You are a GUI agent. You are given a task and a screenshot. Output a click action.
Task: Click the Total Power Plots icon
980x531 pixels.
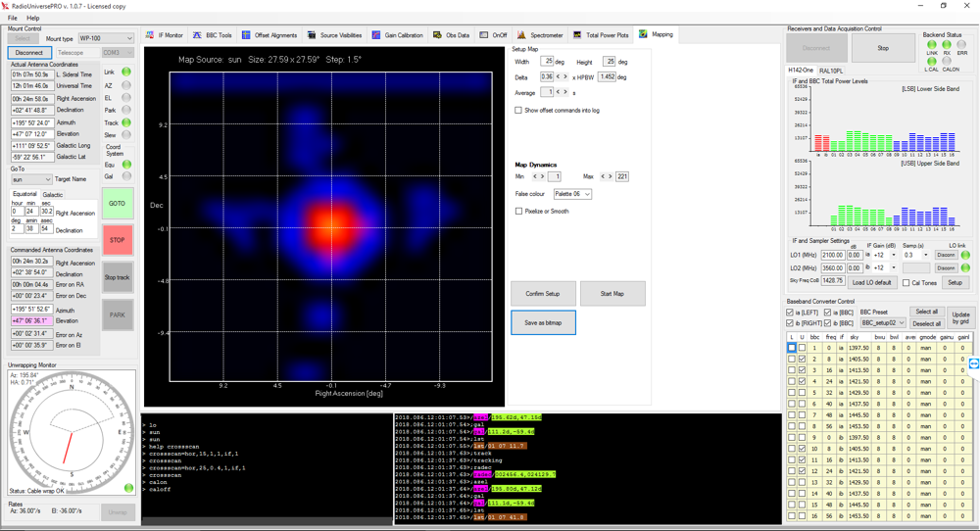pos(577,35)
